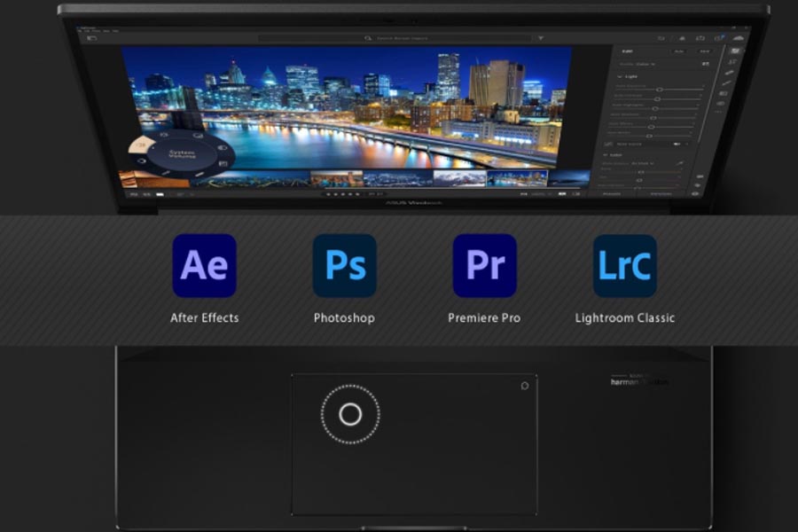Click the Lightroom Classic app icon
The image size is (798, 532).
(624, 265)
